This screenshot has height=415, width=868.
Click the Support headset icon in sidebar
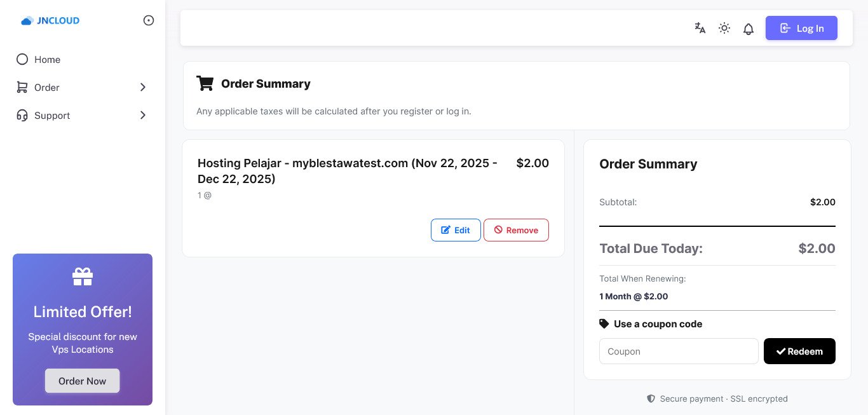pos(22,115)
